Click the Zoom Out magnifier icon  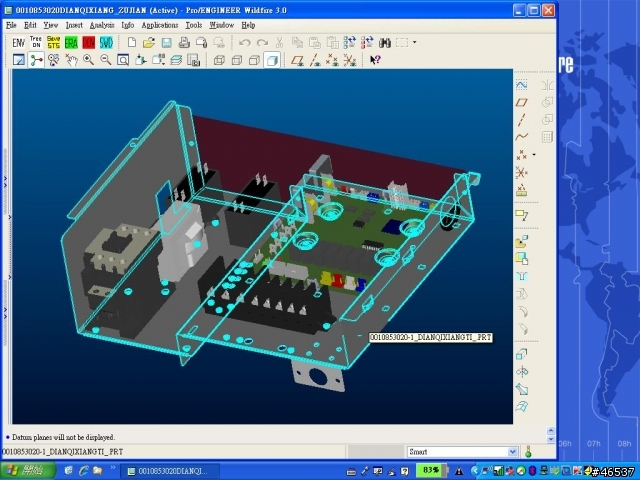point(106,60)
